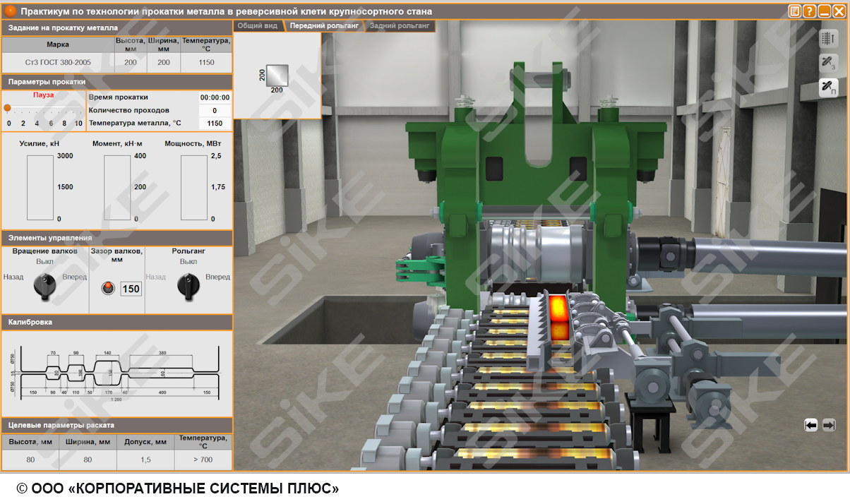Click the target tolerance value 1,5

pos(145,460)
